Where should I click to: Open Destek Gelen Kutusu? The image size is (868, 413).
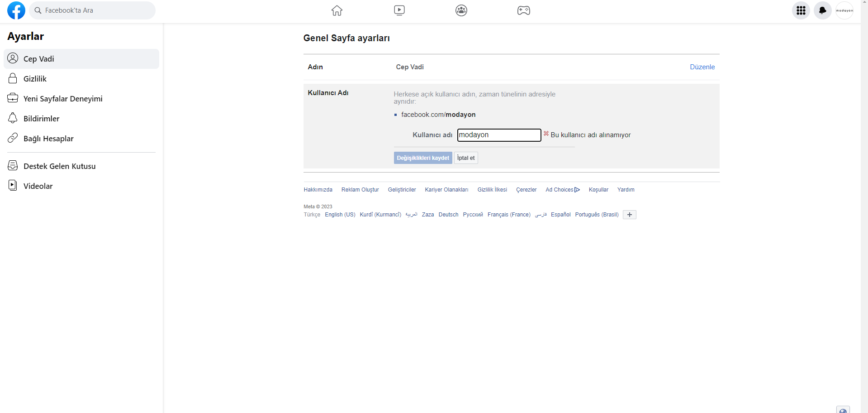[59, 166]
